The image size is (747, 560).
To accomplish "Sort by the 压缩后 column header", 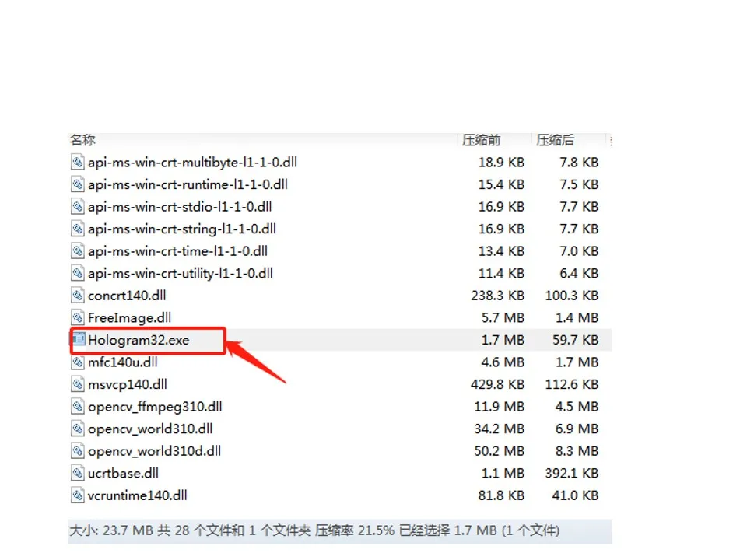I will click(x=555, y=140).
